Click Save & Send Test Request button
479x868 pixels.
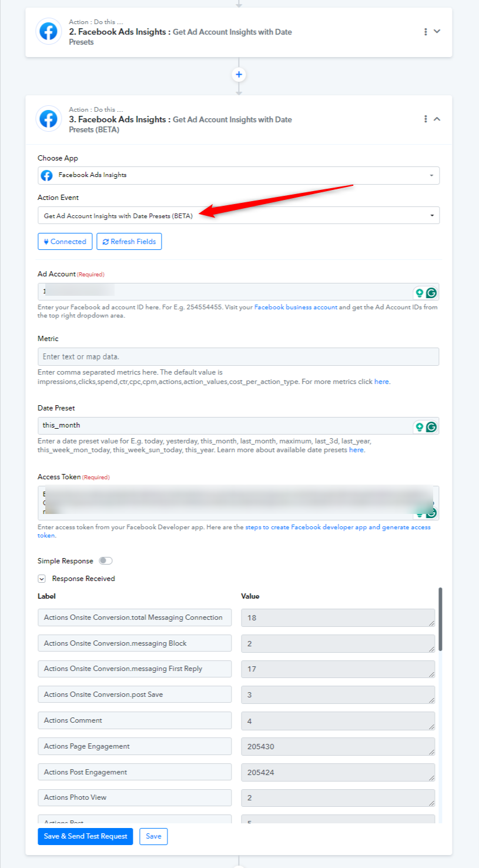tap(86, 836)
